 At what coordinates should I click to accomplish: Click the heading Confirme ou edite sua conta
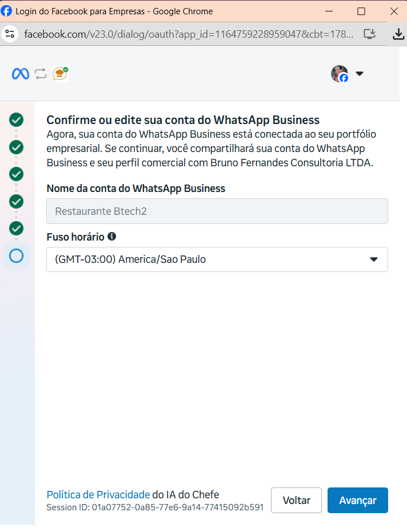click(183, 120)
